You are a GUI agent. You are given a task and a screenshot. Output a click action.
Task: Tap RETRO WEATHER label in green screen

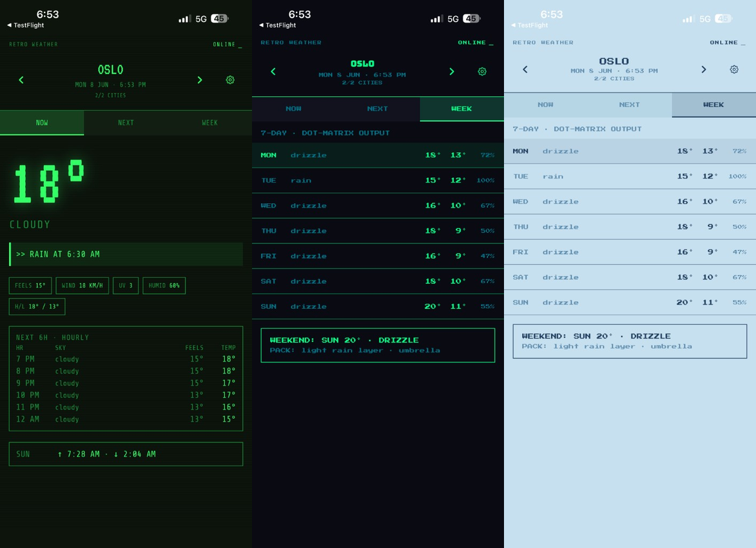pyautogui.click(x=34, y=44)
